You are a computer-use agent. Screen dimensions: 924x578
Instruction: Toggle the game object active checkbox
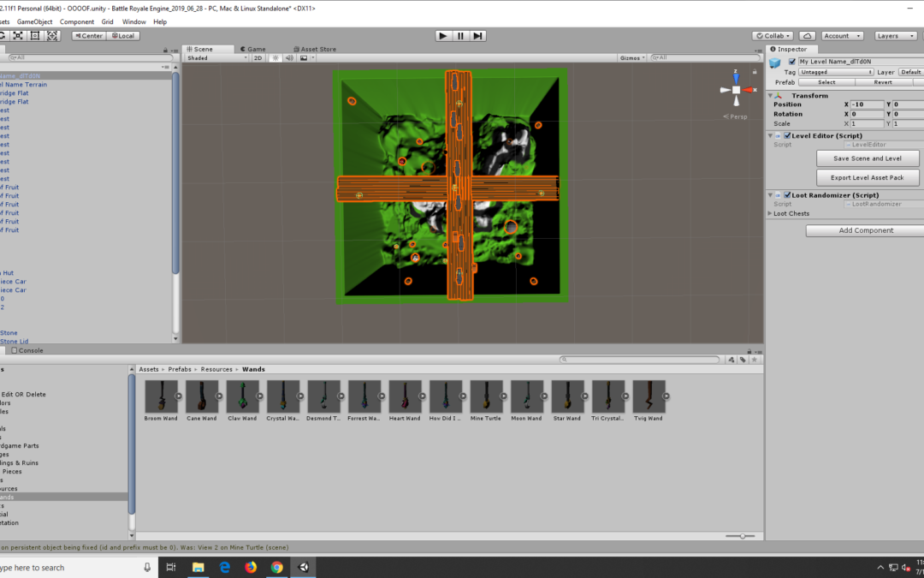click(x=792, y=62)
